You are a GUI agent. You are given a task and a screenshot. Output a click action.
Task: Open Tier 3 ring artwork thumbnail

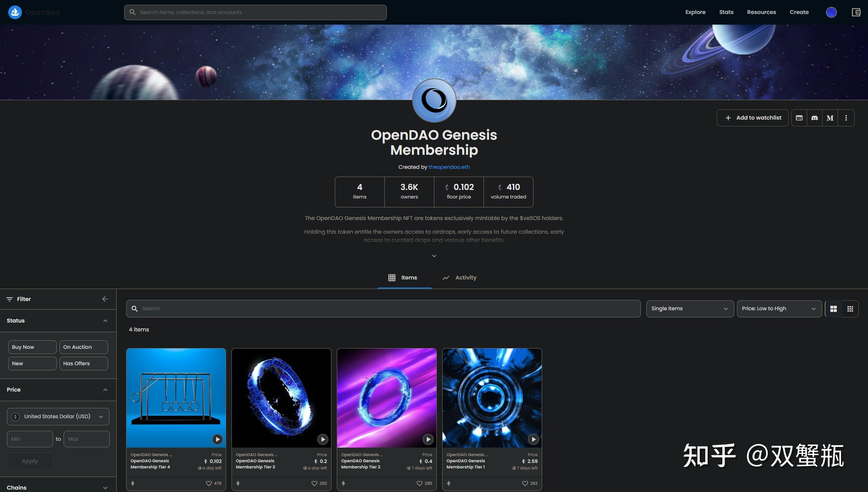(x=281, y=398)
